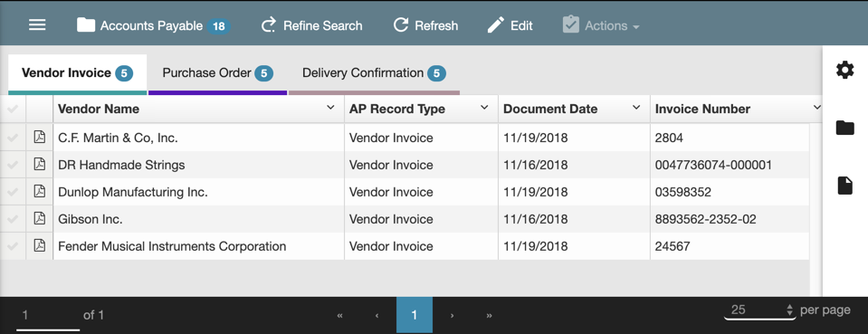Open the AP Record Type column dropdown
The height and width of the screenshot is (334, 868).
tap(484, 108)
